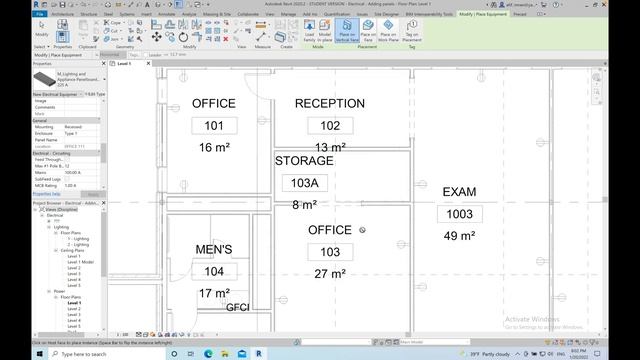Click the Windows search box
Viewport: 640px width, 360px height.
(107, 353)
